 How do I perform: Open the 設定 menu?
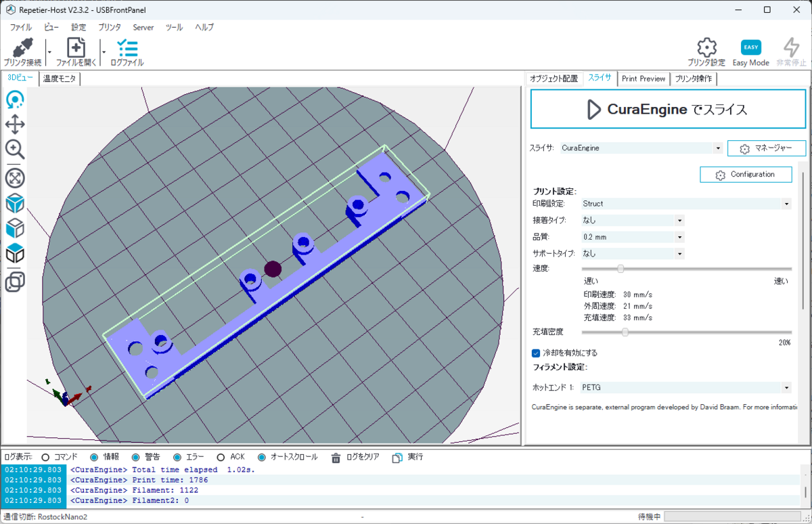click(79, 28)
